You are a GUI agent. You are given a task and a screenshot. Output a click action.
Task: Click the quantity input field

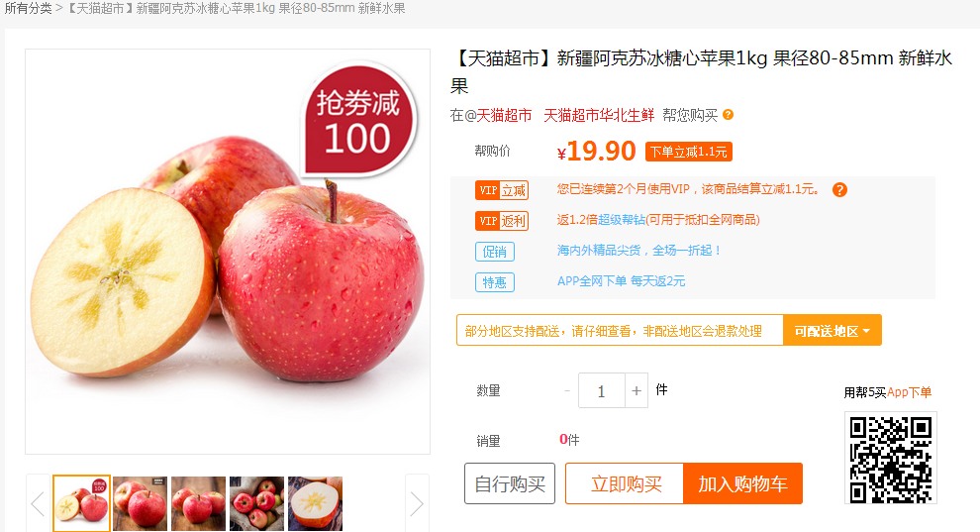point(601,390)
